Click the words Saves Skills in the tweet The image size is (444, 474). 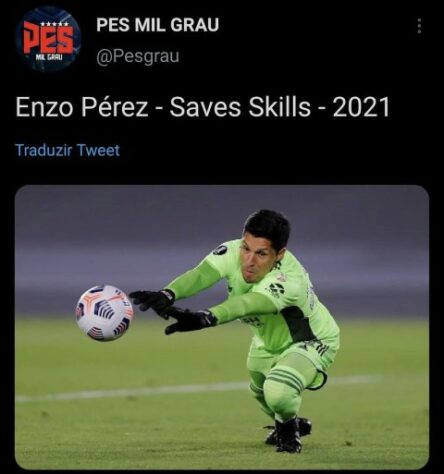pyautogui.click(x=240, y=107)
